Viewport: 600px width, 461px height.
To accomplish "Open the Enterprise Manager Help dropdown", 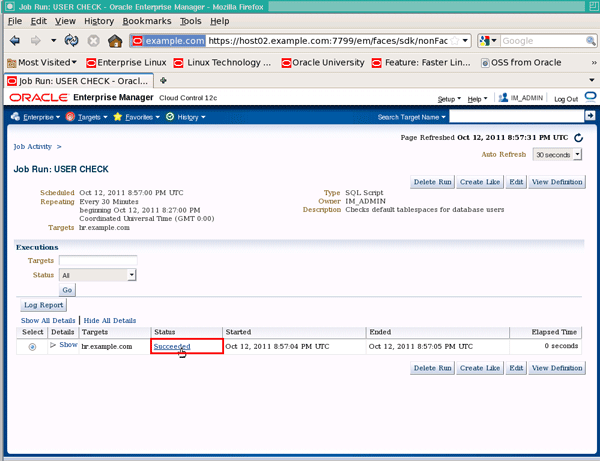I will [477, 99].
